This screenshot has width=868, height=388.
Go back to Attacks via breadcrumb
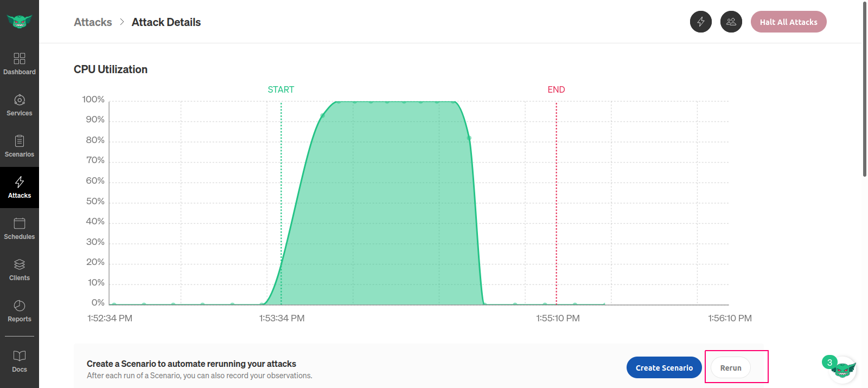(93, 22)
